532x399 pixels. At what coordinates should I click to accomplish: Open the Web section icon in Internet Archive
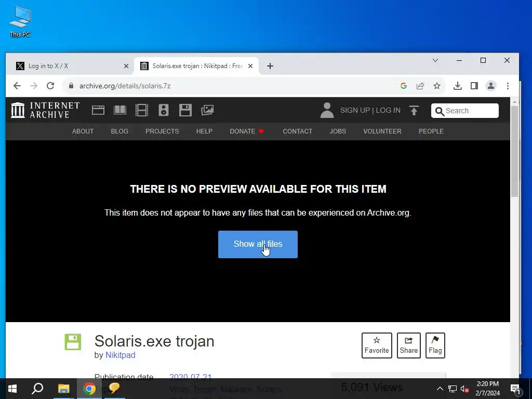pyautogui.click(x=98, y=110)
